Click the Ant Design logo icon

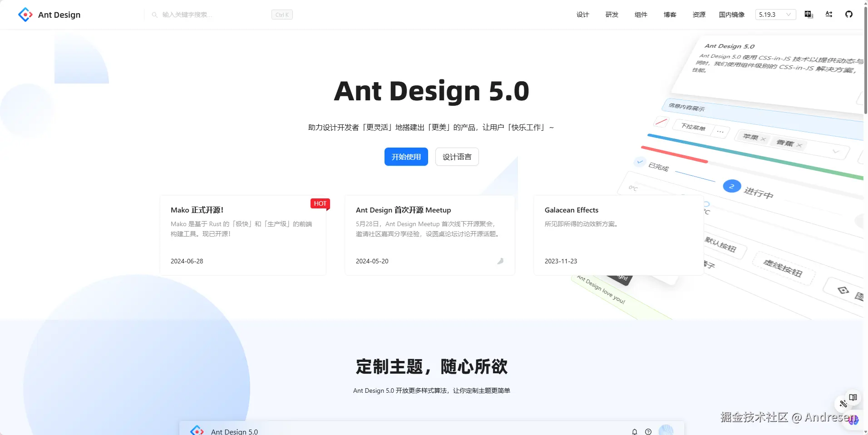(25, 15)
